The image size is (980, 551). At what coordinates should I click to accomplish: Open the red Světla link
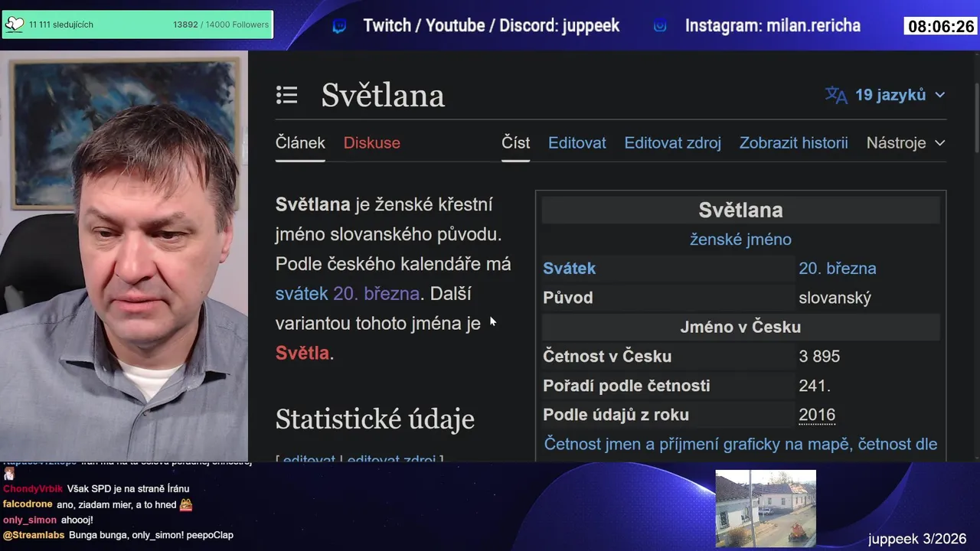302,353
